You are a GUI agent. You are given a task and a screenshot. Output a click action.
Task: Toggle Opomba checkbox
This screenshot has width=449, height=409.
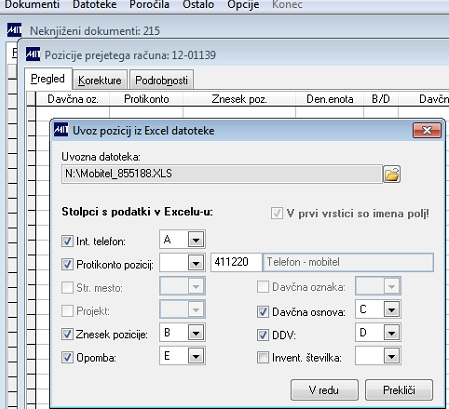pyautogui.click(x=67, y=357)
